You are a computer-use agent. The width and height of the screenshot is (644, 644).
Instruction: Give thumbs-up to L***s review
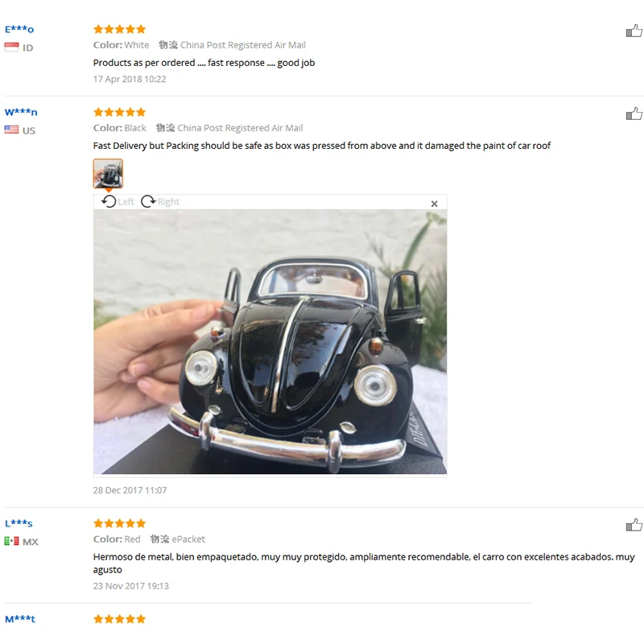(x=634, y=525)
